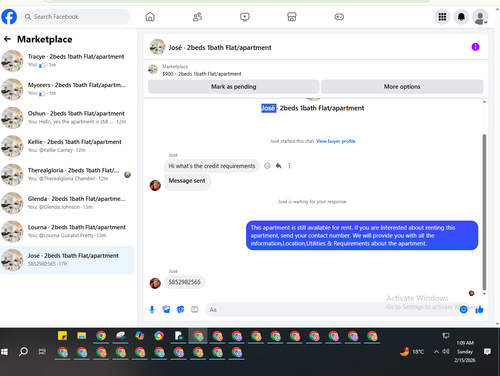Open the Windows notification center
Image resolution: width=500 pixels, height=376 pixels.
[x=487, y=351]
